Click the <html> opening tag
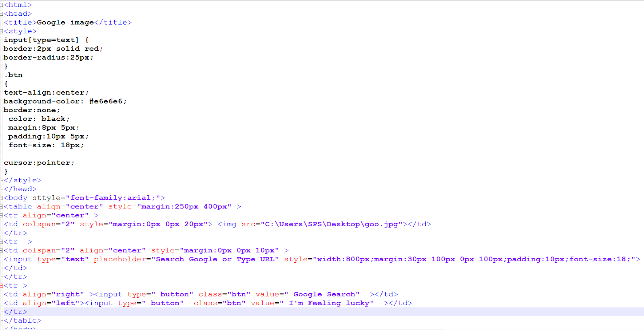Image resolution: width=644 pixels, height=330 pixels. [18, 5]
